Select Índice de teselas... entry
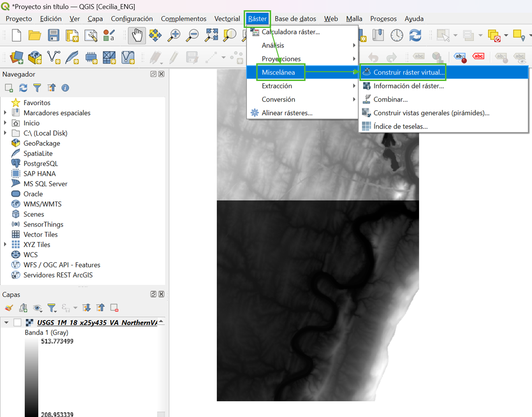532x417 pixels. 444,126
